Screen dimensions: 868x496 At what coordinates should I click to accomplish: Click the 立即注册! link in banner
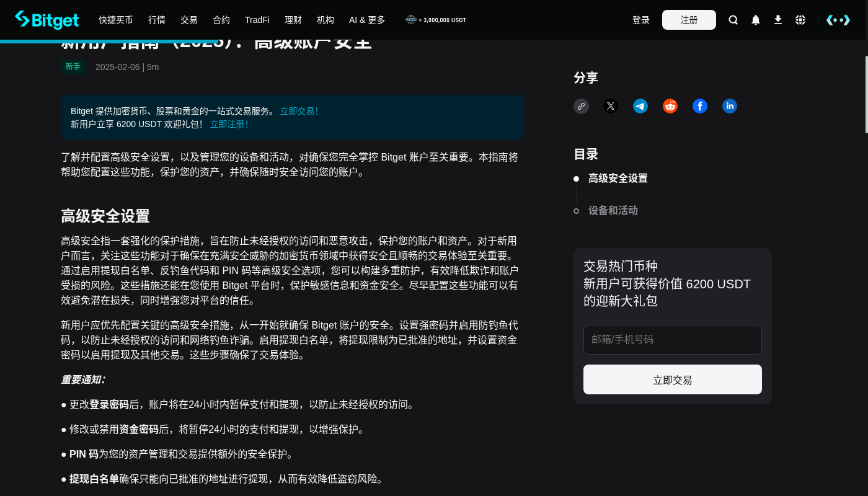[x=229, y=124]
